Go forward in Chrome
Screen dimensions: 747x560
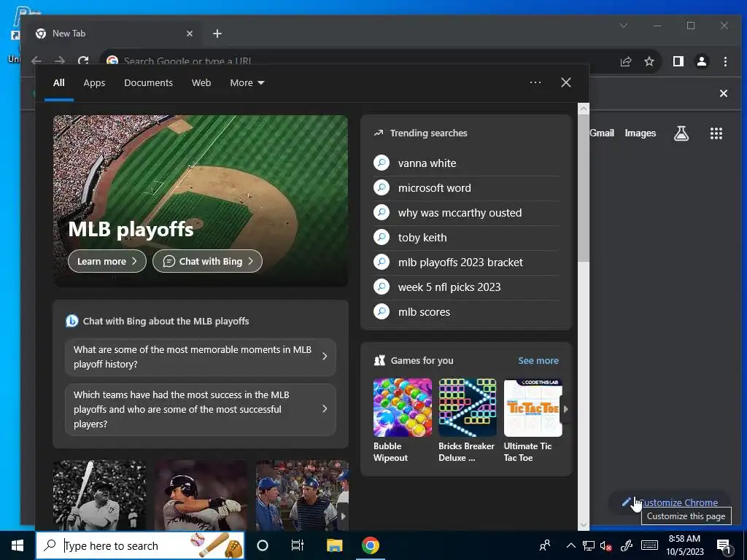point(60,61)
